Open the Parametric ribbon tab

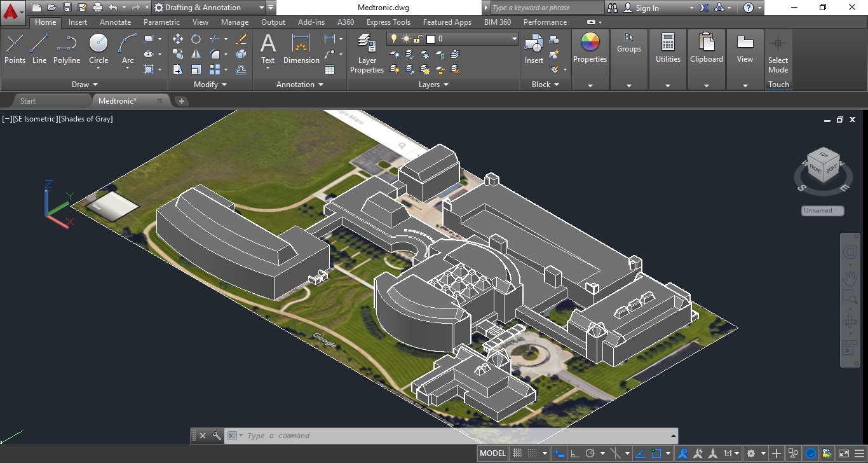tap(161, 22)
